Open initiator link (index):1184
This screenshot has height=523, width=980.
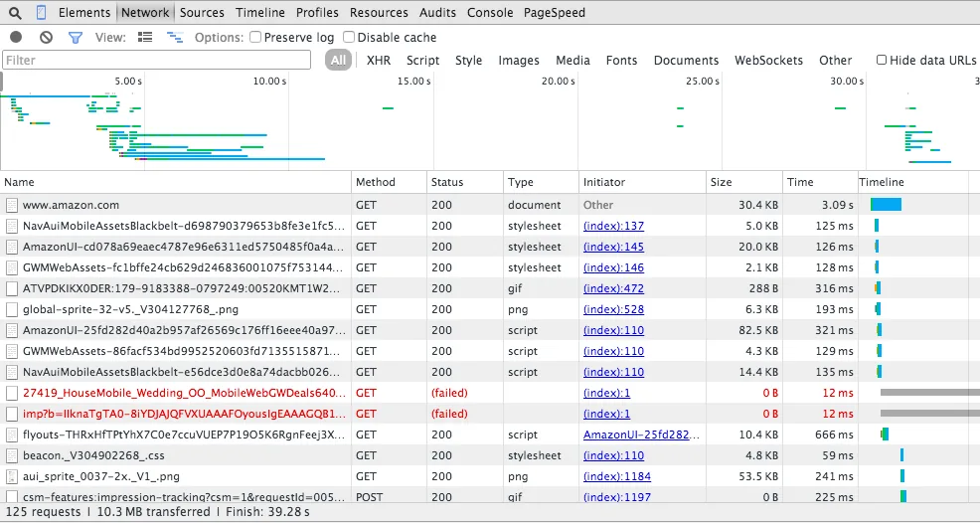pos(617,476)
